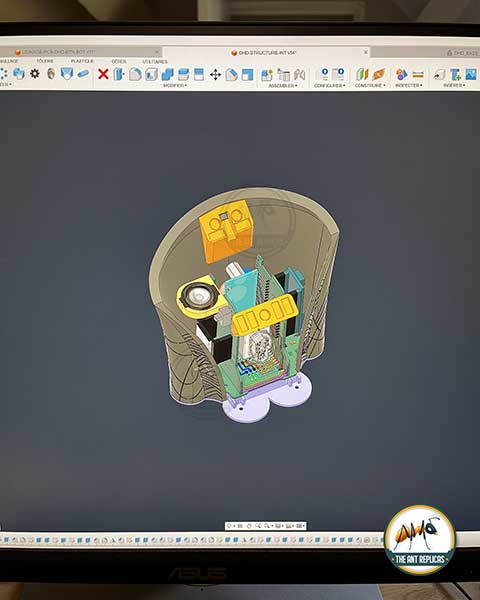Switch to the GÉRER ribbon tab

[119, 62]
